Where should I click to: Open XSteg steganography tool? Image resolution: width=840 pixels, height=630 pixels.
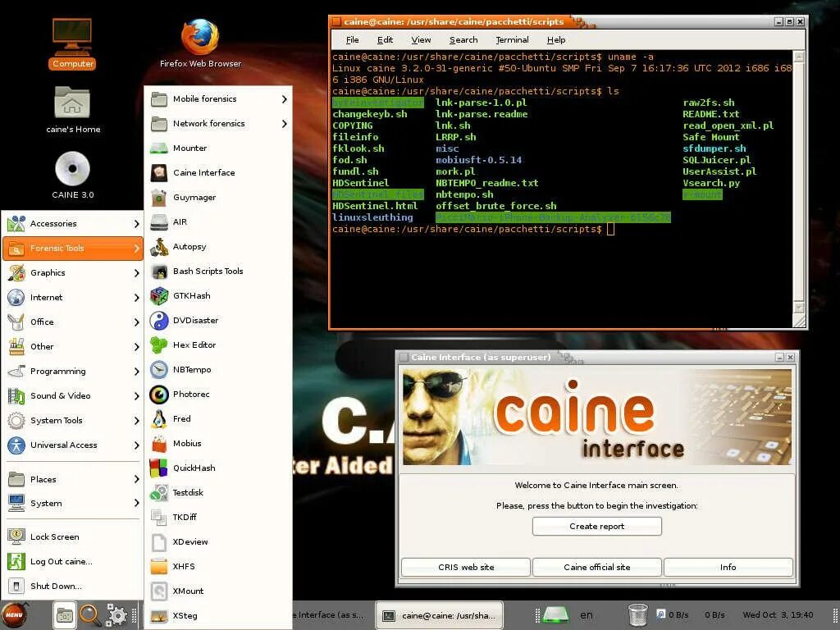218,615
